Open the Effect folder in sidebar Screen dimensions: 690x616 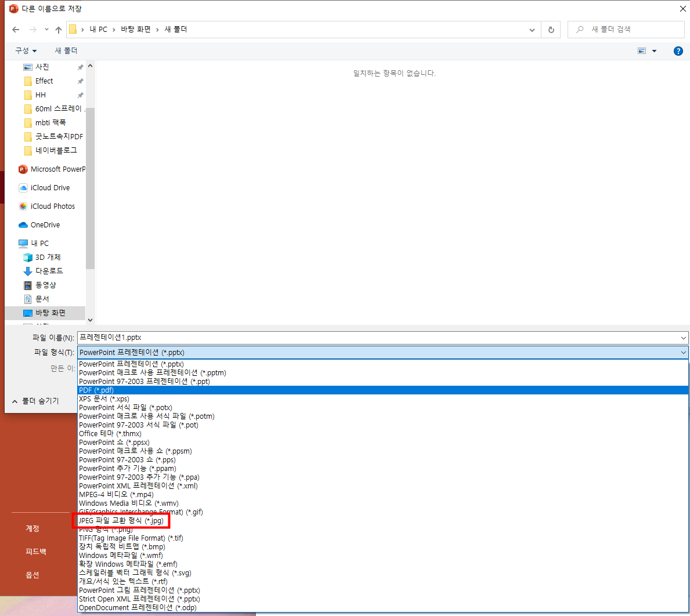point(44,81)
